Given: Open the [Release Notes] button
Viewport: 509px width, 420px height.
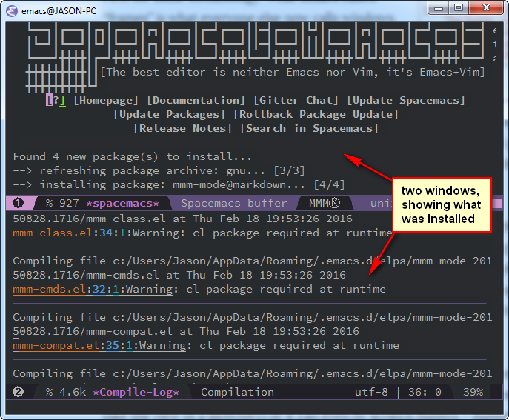Looking at the screenshot, I should (x=182, y=128).
